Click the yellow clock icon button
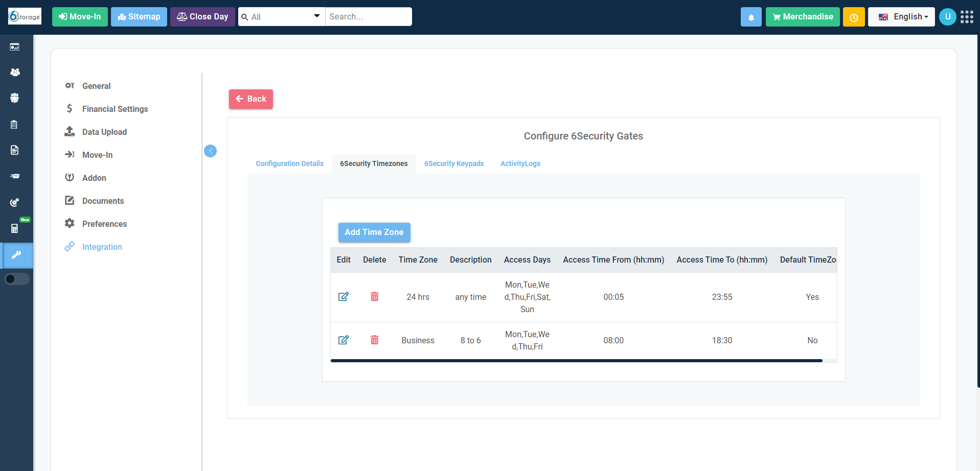Image resolution: width=980 pixels, height=471 pixels. 854,17
